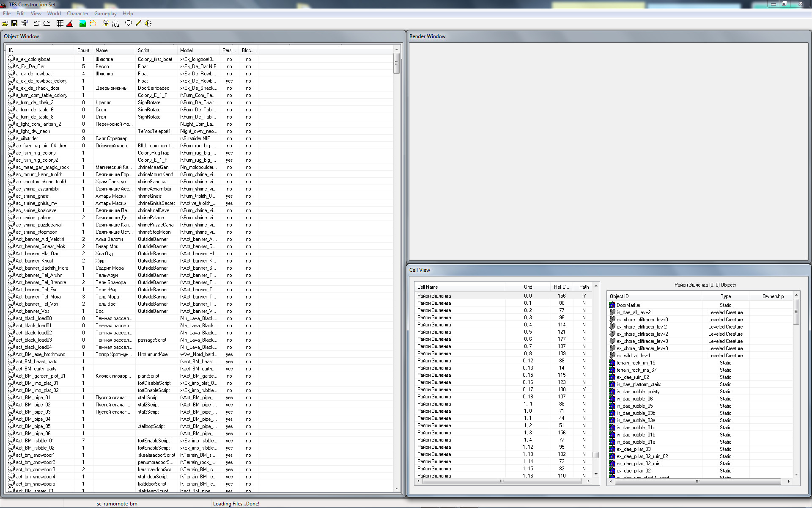Sort cell objects by Type header
812x508 pixels.
click(x=725, y=296)
